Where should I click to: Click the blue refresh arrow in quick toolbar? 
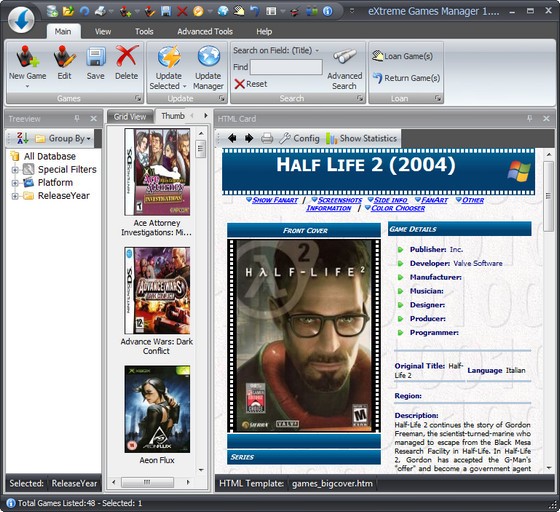84,11
